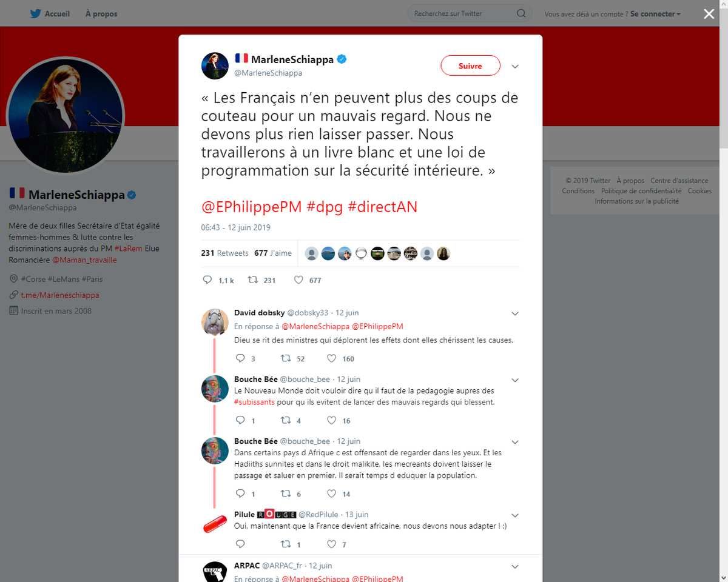Follow MarleneSchiappa with Suivre button
Viewport: 728px width, 582px height.
(x=470, y=66)
